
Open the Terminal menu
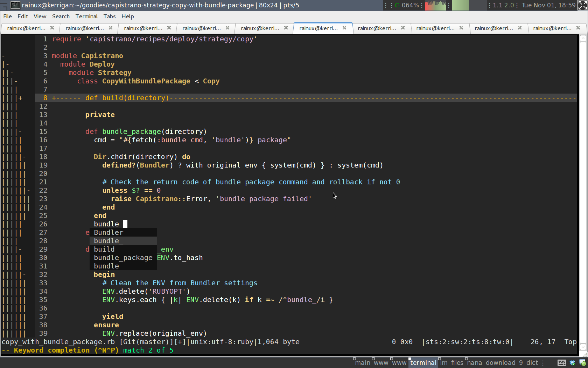[x=86, y=16]
